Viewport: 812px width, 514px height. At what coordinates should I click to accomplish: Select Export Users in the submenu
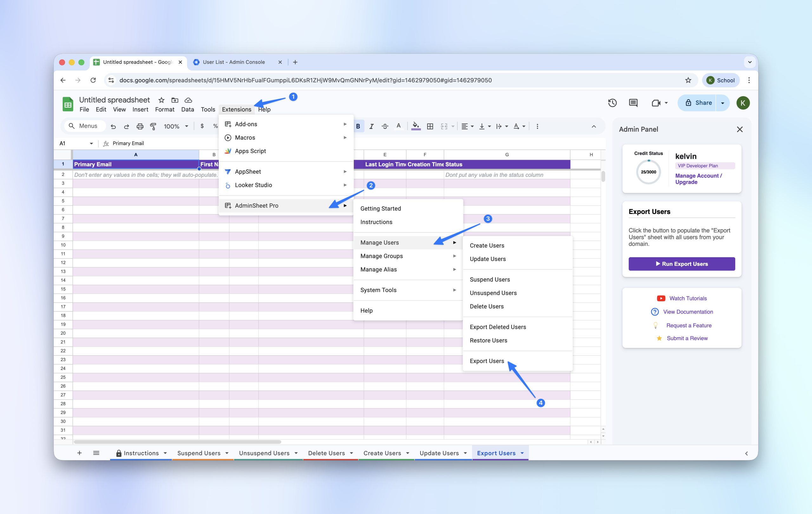click(x=487, y=361)
